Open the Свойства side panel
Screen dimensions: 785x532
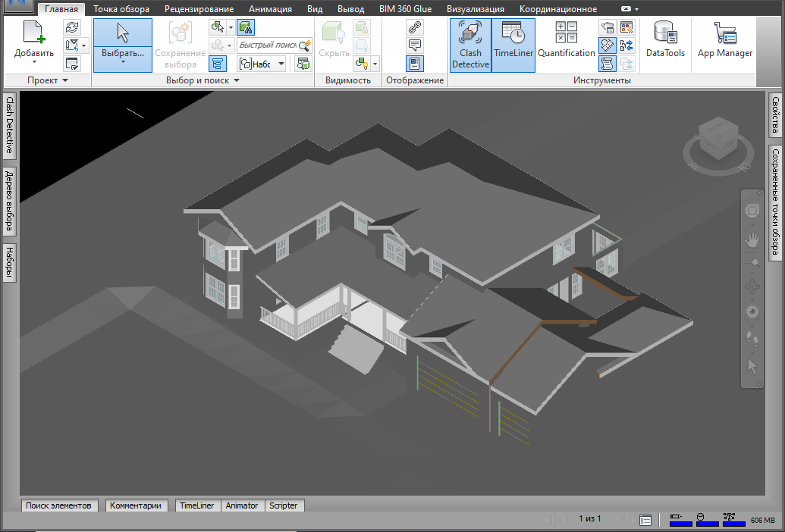[x=775, y=115]
